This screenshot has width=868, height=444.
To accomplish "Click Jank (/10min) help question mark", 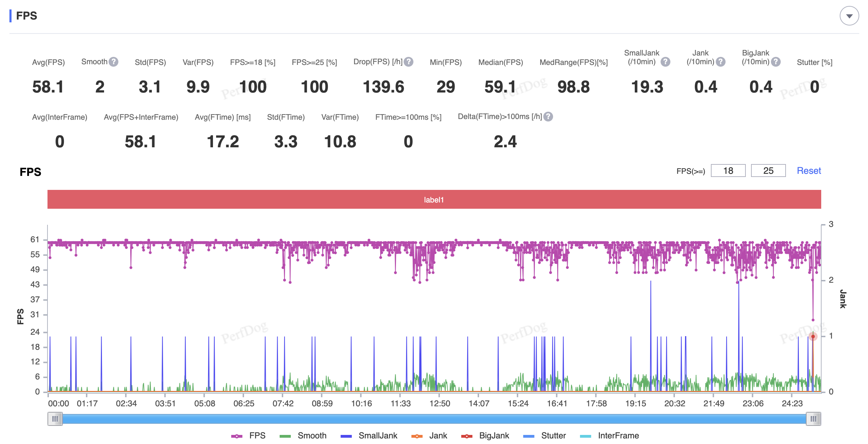I will (721, 62).
